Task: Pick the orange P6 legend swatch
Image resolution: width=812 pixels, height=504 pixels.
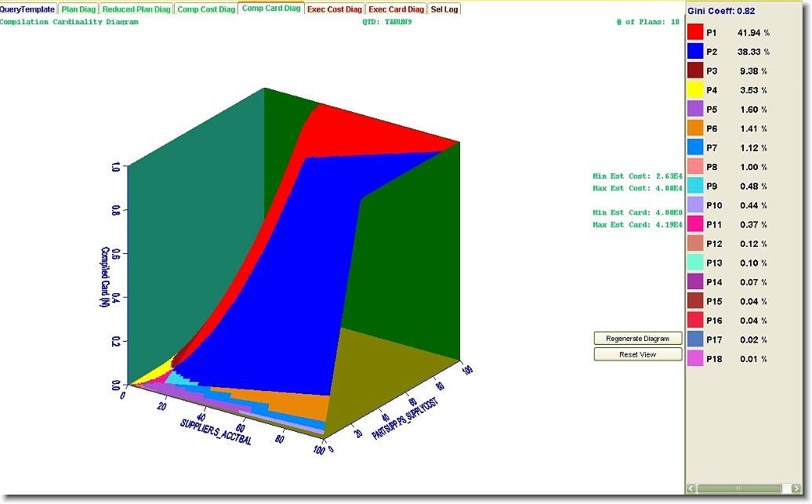Action: tap(695, 128)
